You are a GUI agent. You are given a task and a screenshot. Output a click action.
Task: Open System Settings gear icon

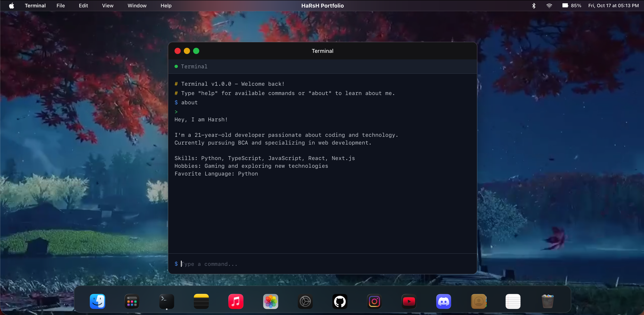tap(305, 301)
